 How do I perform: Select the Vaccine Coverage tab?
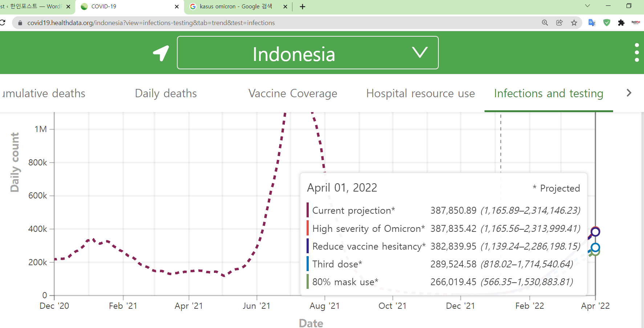point(293,93)
